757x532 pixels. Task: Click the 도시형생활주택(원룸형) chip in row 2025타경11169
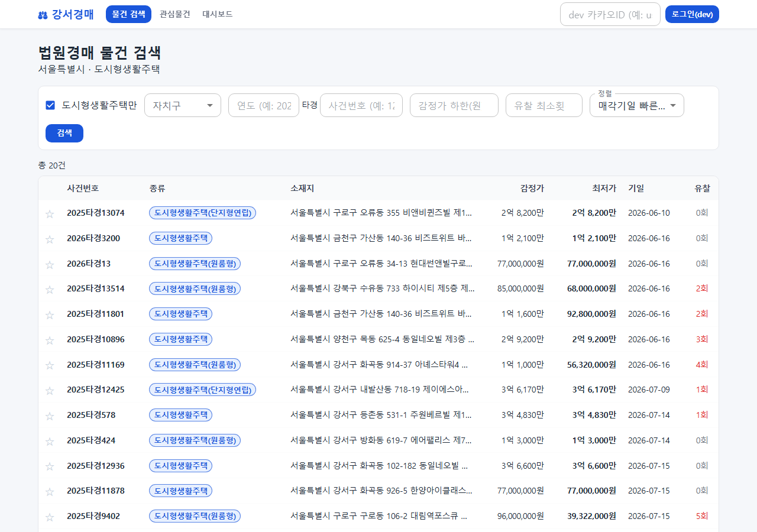point(195,365)
